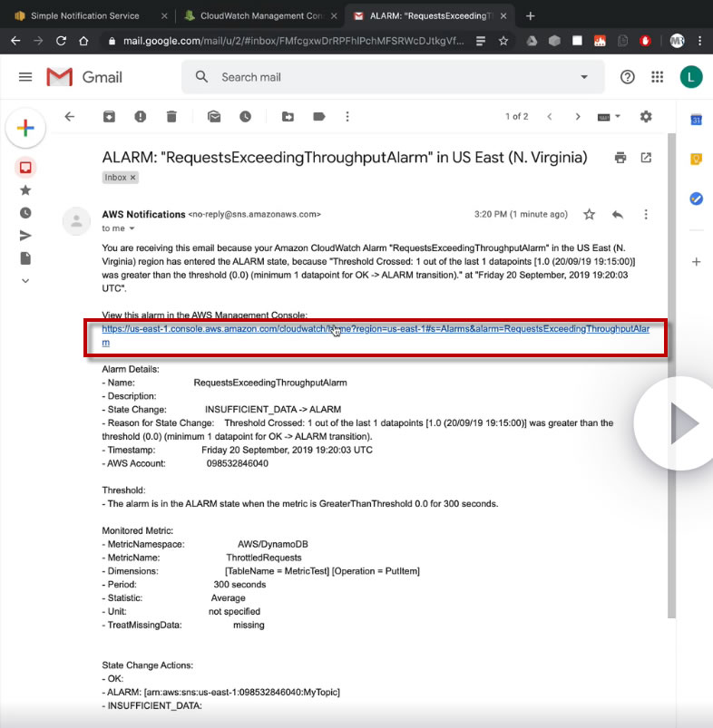Expand More labels chevron in the sidebar

25,280
